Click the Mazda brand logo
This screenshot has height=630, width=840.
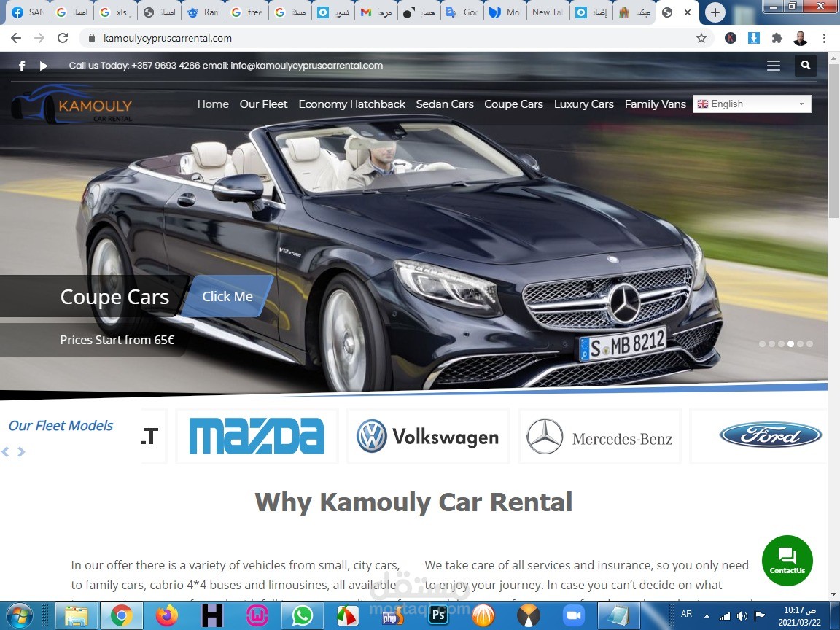pos(257,436)
